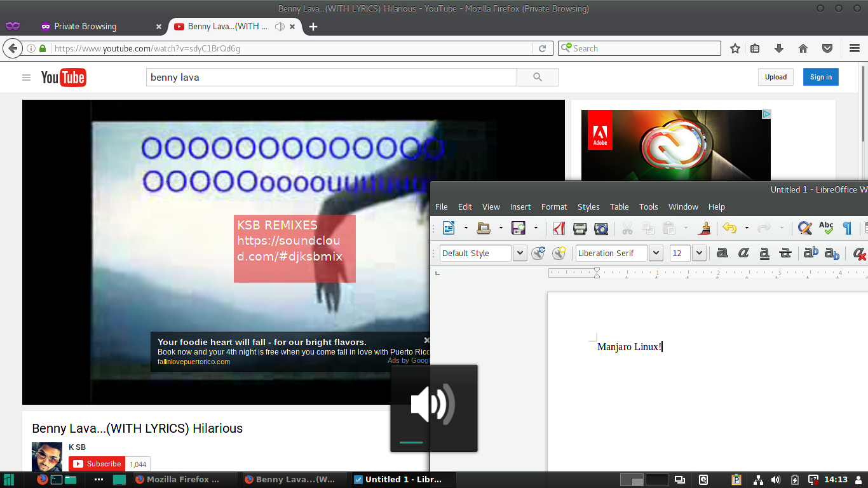Viewport: 868px width, 488px height.
Task: Click the YouTube logo
Action: (x=64, y=78)
